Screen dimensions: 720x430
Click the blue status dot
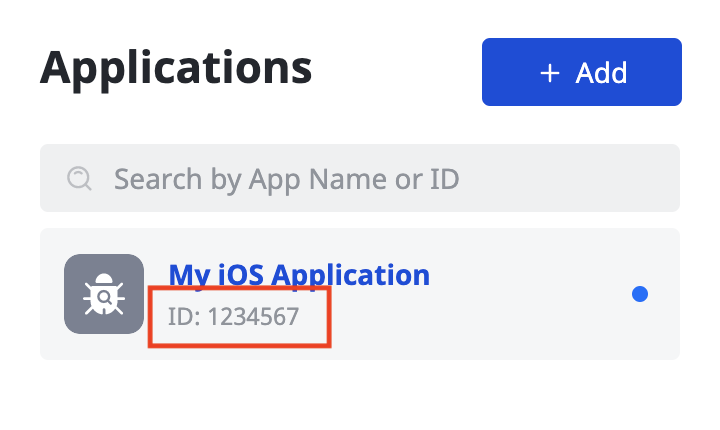640,294
